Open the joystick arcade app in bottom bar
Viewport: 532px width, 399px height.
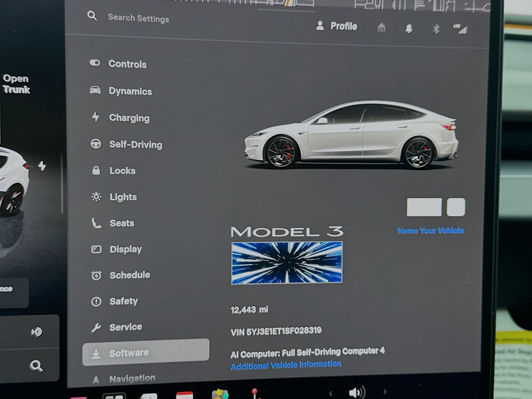tap(255, 393)
